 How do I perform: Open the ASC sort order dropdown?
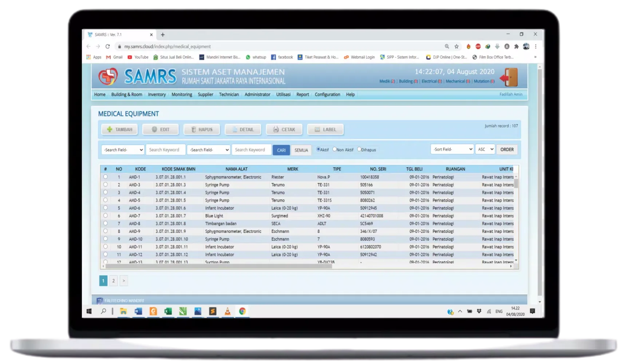pos(485,149)
